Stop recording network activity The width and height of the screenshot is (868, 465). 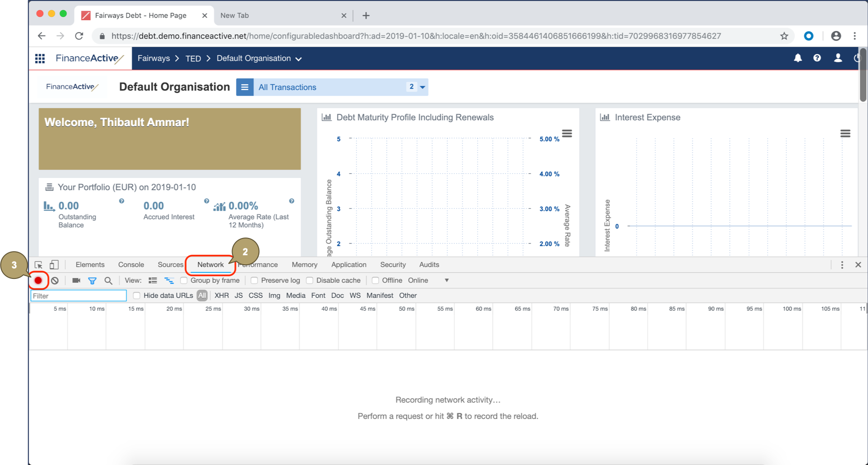(x=38, y=280)
